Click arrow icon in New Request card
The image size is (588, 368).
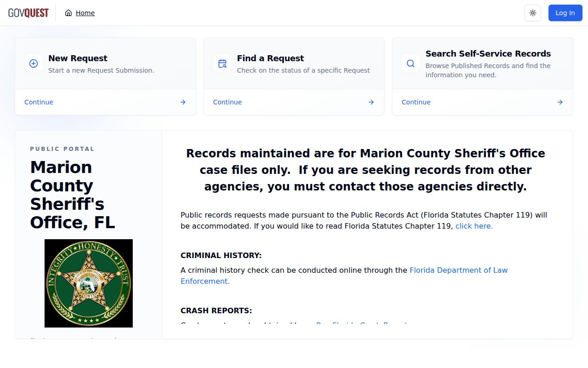[x=183, y=102]
